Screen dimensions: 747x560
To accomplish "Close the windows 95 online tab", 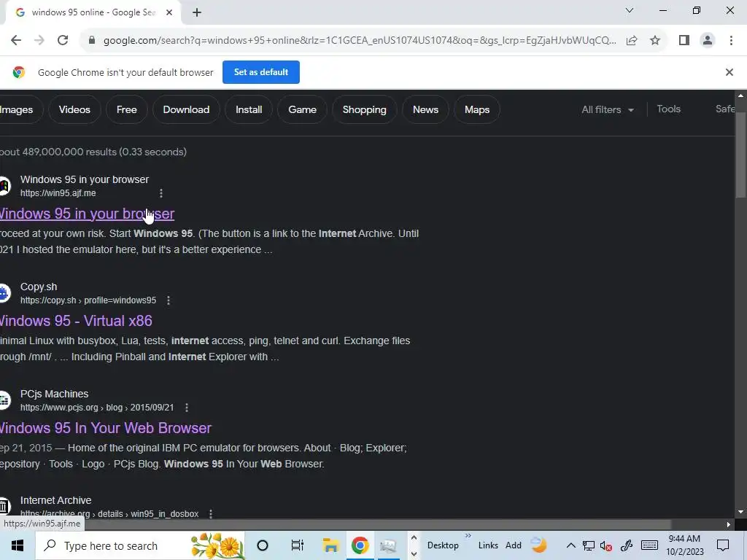I will click(169, 13).
